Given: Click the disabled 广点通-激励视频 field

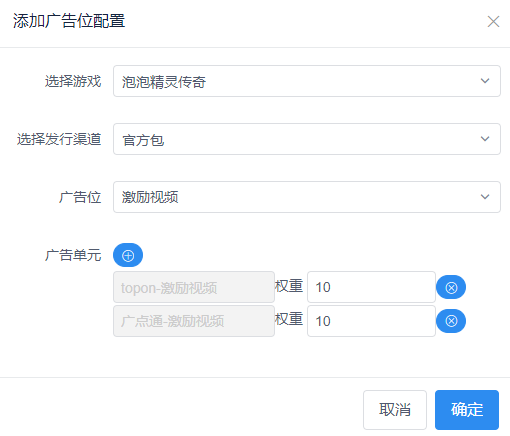Looking at the screenshot, I should pos(194,321).
